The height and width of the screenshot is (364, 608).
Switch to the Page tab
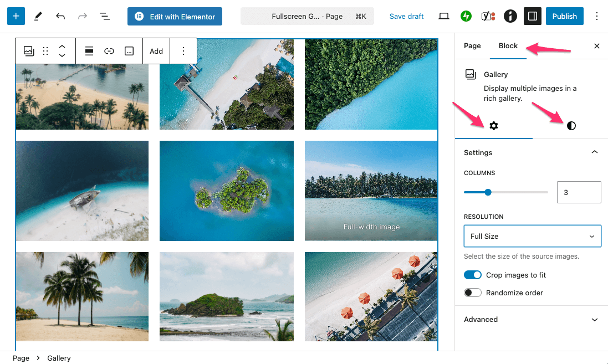(472, 46)
